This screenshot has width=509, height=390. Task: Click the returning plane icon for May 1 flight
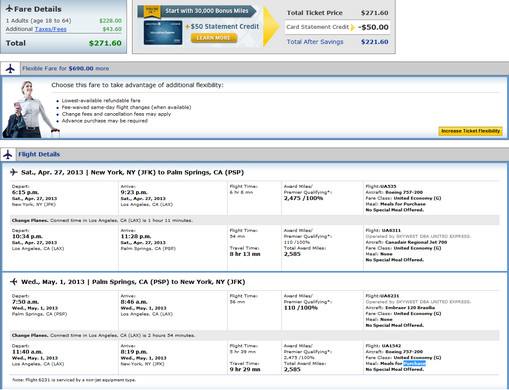(14, 282)
